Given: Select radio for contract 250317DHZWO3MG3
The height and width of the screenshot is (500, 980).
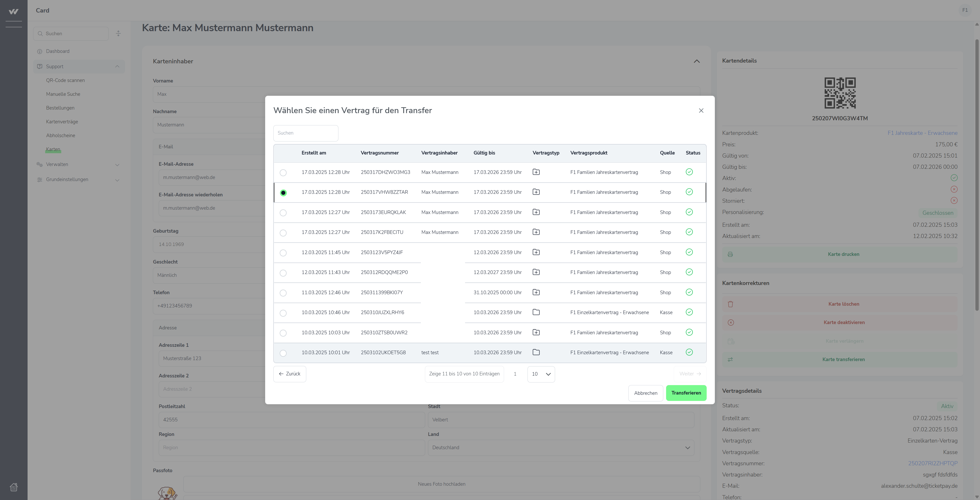Looking at the screenshot, I should (283, 173).
